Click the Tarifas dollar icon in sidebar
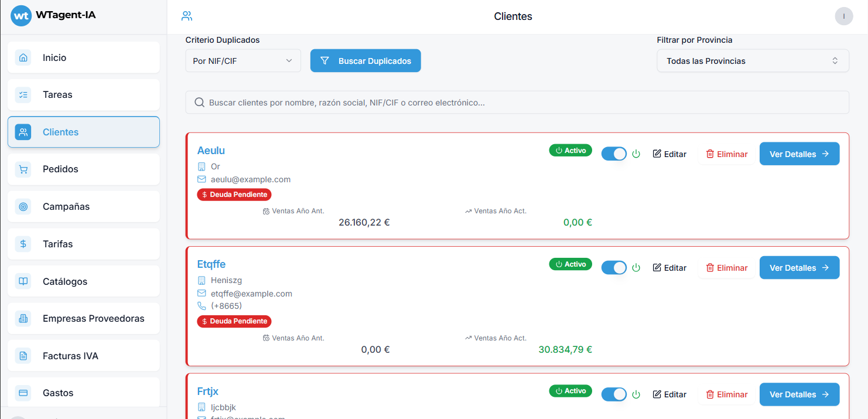Image resolution: width=868 pixels, height=419 pixels. click(x=23, y=244)
